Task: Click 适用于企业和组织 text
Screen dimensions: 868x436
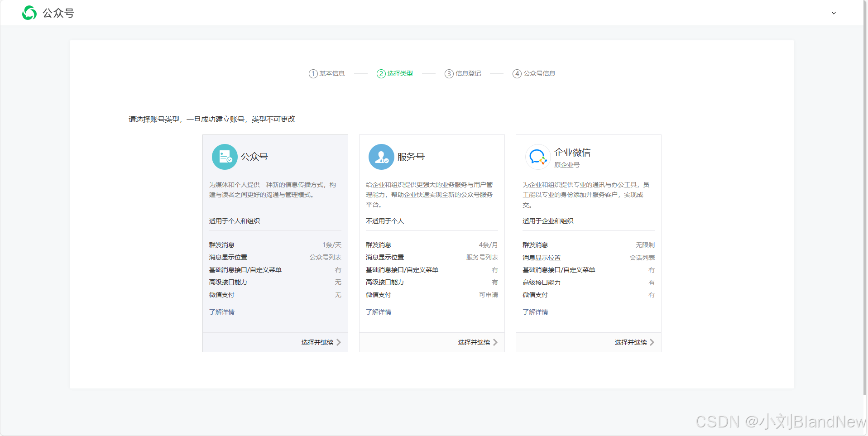Action: [x=548, y=221]
